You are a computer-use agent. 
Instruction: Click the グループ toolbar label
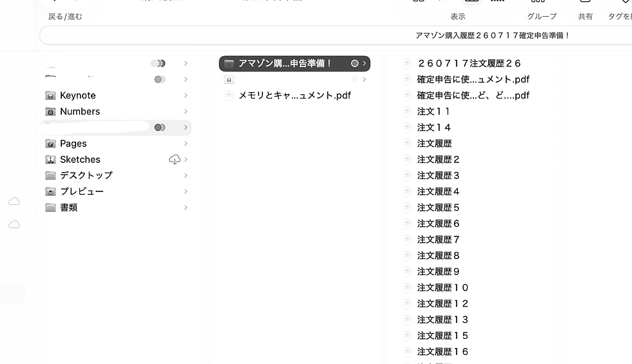tap(542, 17)
